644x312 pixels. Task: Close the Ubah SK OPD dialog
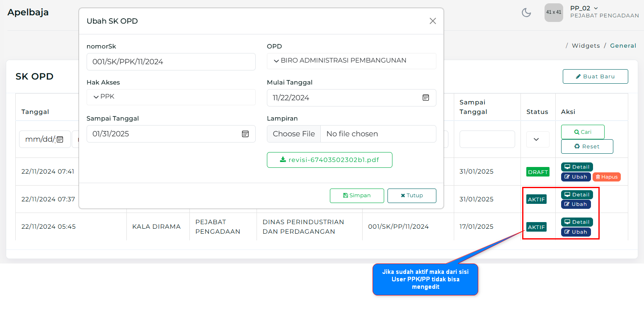[433, 21]
